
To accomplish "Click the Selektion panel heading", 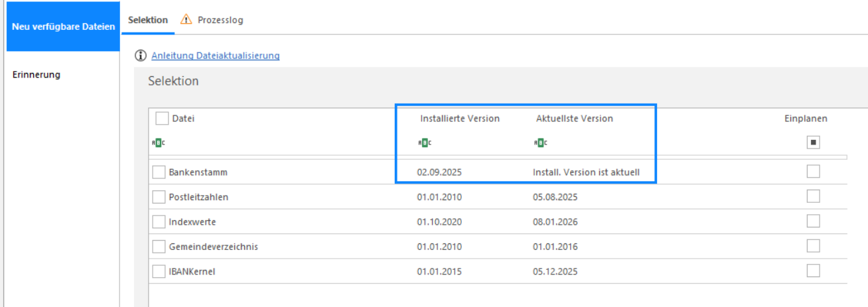I will tap(173, 81).
